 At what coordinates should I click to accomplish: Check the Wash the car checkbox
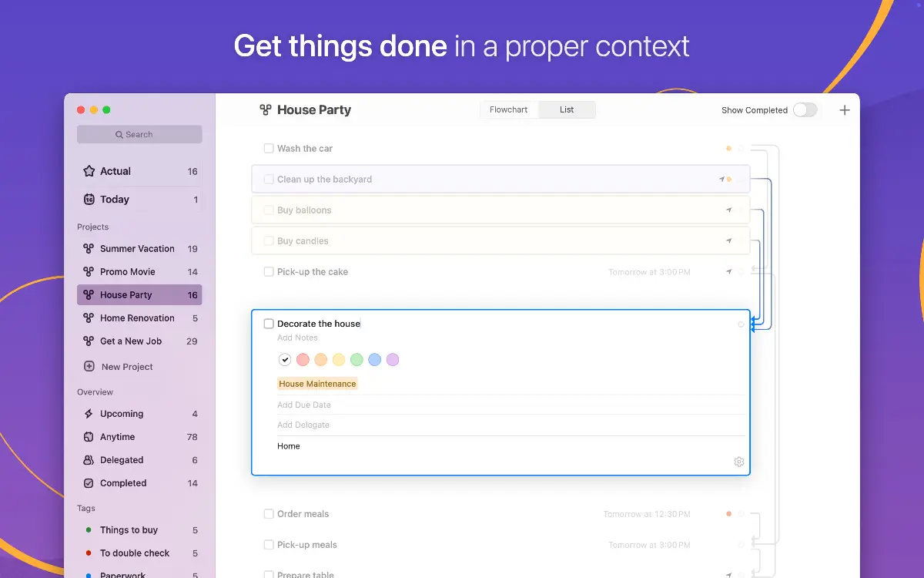pyautogui.click(x=269, y=149)
